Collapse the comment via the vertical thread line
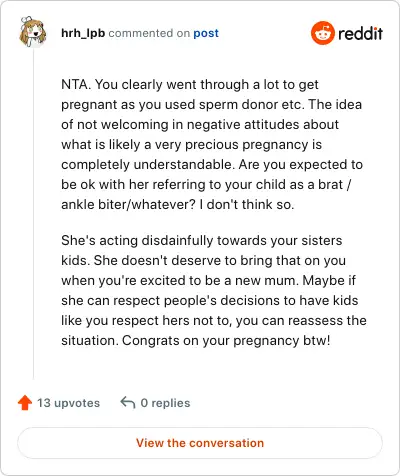 click(x=33, y=213)
